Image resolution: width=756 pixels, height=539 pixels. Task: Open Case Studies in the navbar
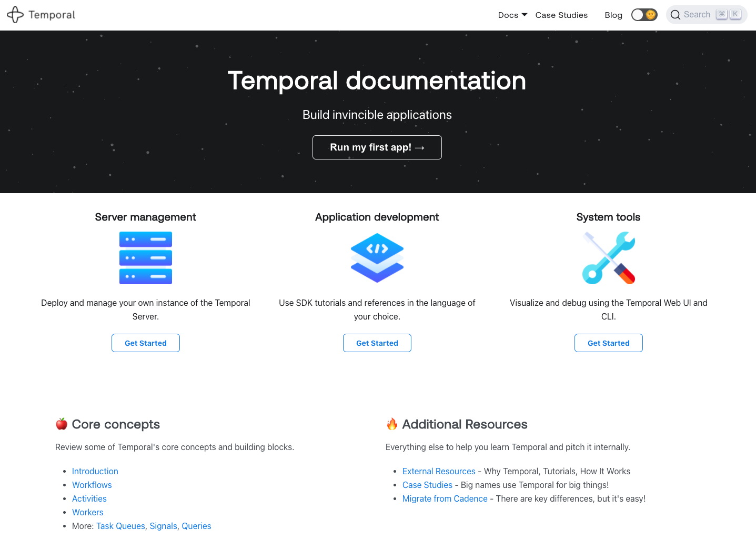point(561,15)
